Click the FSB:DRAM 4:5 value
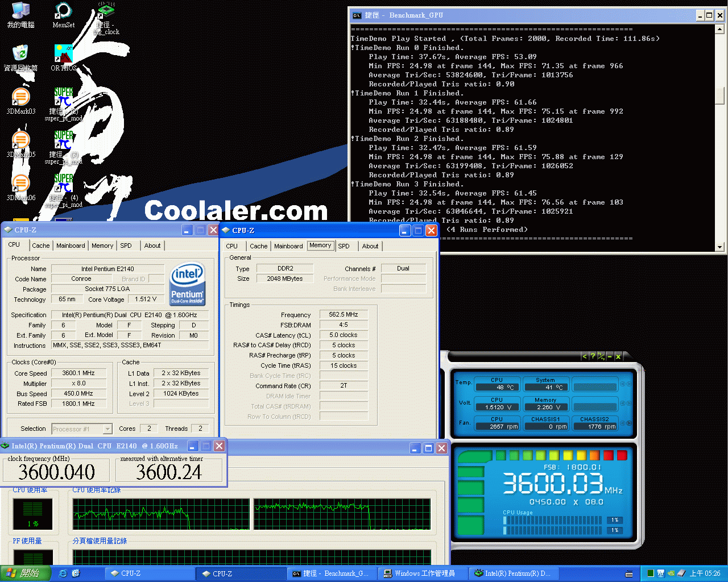The image size is (728, 582). (344, 325)
